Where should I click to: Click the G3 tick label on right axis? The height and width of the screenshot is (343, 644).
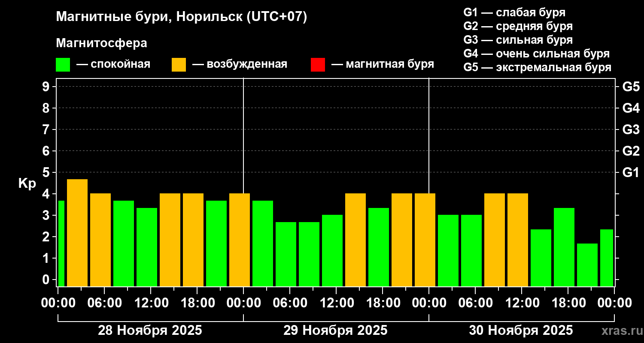(631, 129)
